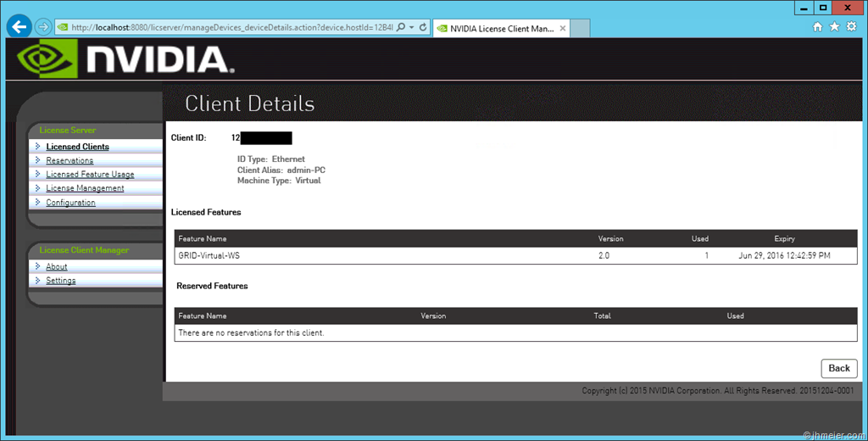The width and height of the screenshot is (868, 441).
Task: Select the NVIDIA License Client Manager tab
Action: click(496, 28)
